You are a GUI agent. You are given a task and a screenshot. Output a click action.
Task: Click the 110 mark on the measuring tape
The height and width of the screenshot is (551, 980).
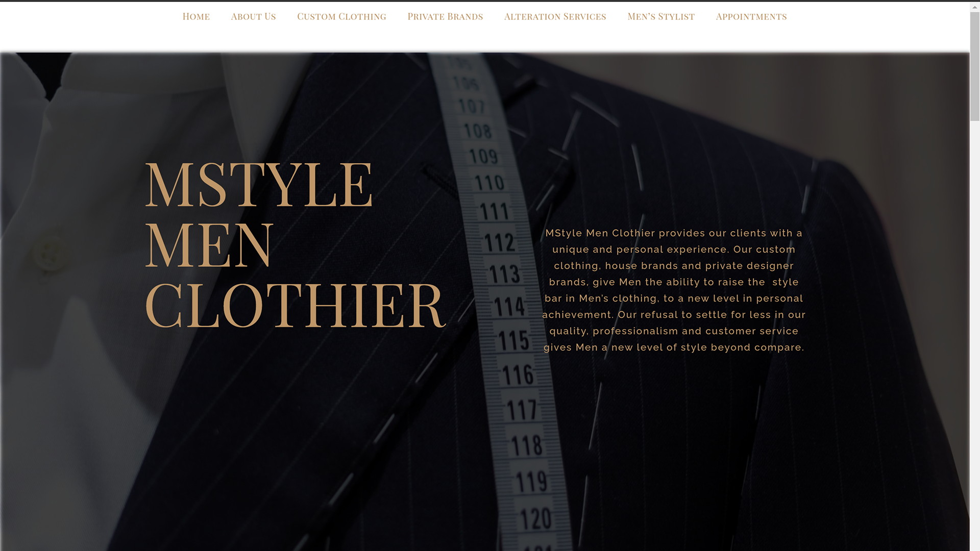point(489,183)
